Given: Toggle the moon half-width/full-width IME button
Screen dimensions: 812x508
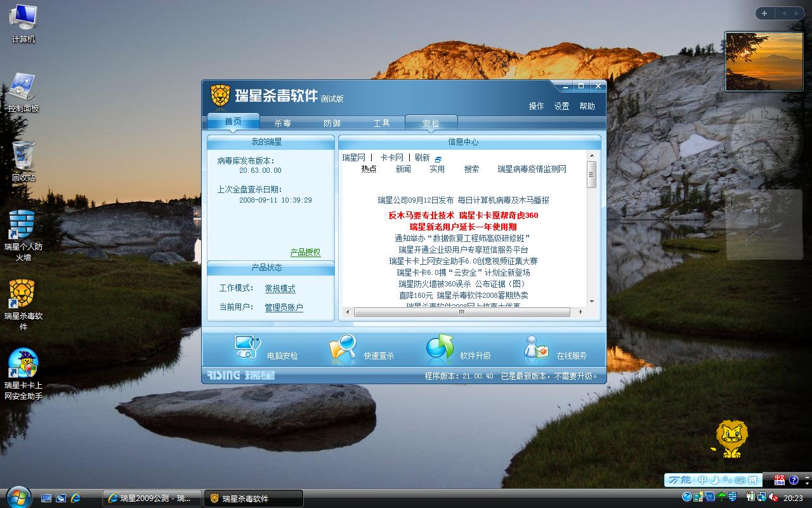Looking at the screenshot, I should coord(714,480).
